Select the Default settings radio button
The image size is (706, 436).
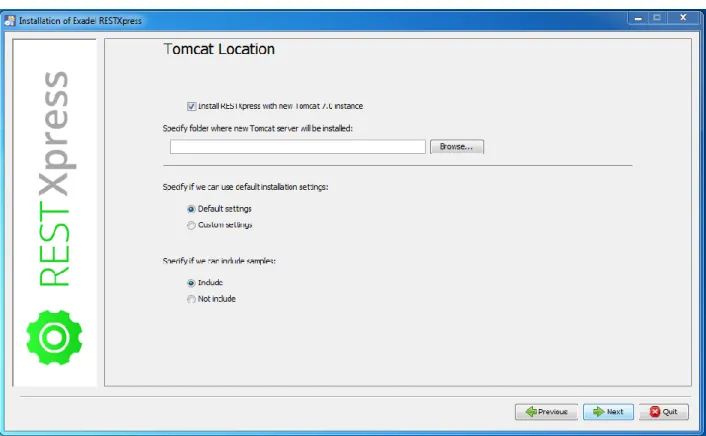(191, 209)
